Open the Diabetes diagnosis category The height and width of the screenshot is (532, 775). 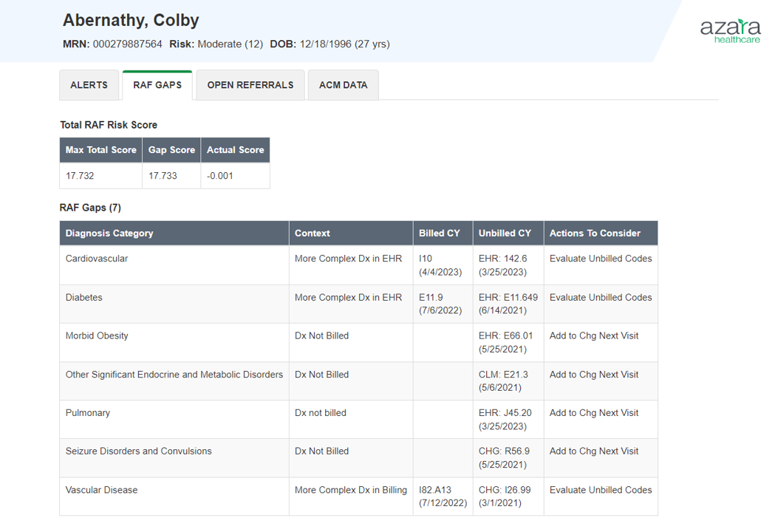[83, 297]
